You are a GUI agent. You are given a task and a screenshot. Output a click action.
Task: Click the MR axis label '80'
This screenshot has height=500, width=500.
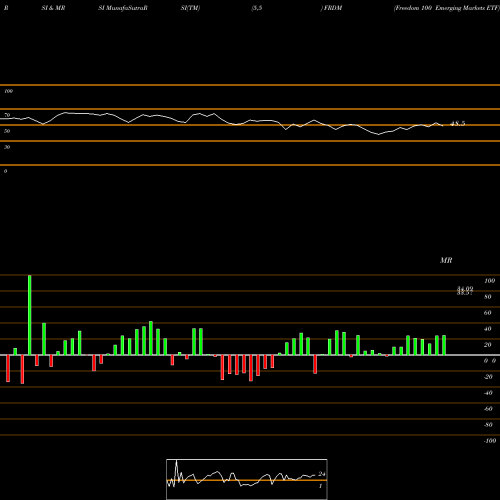[x=488, y=297]
